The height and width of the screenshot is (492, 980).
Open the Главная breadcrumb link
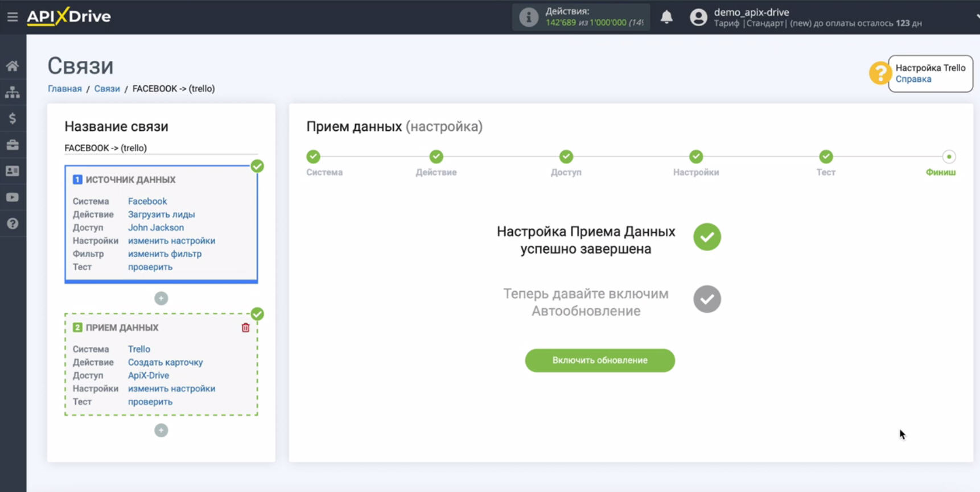tap(65, 89)
